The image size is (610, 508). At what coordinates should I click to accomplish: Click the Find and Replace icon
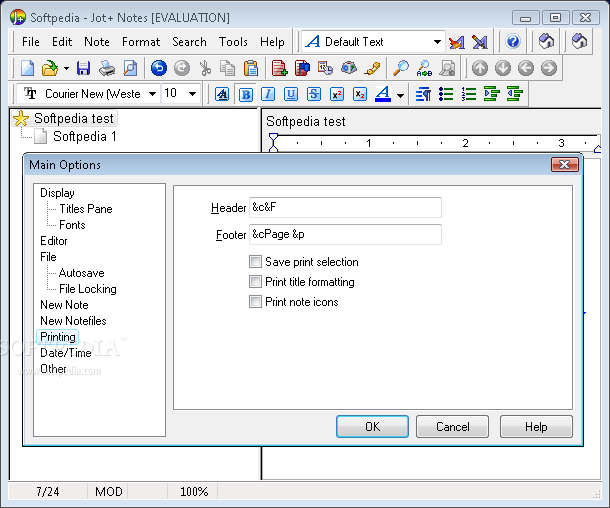coord(424,68)
